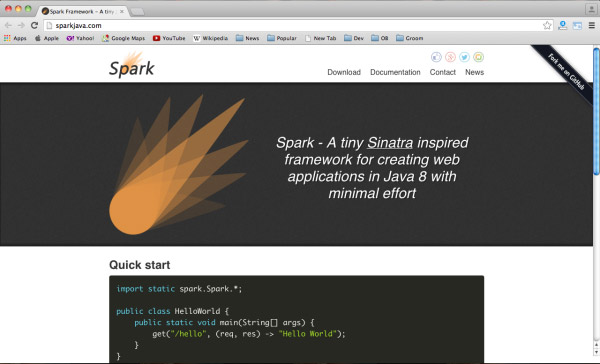The width and height of the screenshot is (600, 364).
Task: Open the Wikipedia bookmark
Action: [x=210, y=38]
